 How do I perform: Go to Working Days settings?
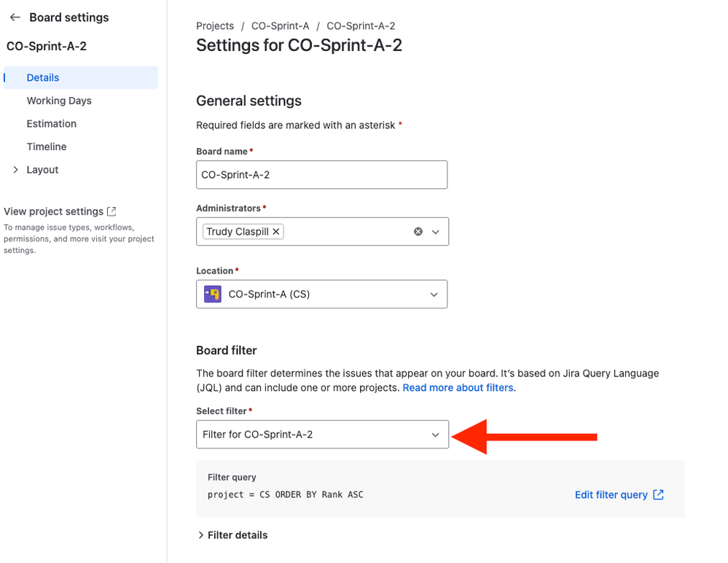click(59, 101)
